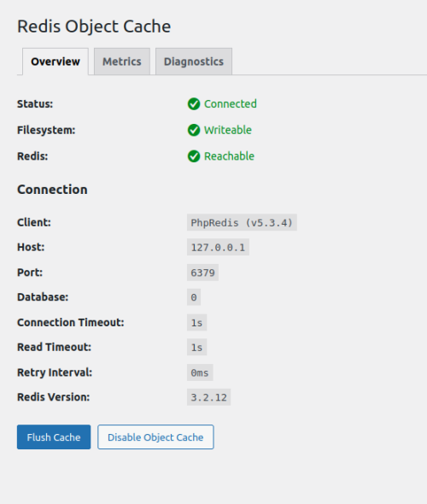Click the green checkmark next to Reachable

(194, 156)
